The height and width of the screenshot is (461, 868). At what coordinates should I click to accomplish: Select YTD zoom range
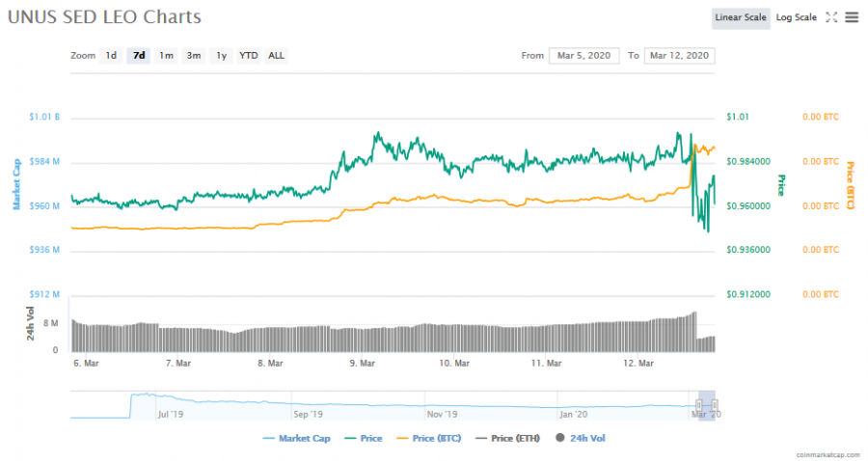pos(249,55)
